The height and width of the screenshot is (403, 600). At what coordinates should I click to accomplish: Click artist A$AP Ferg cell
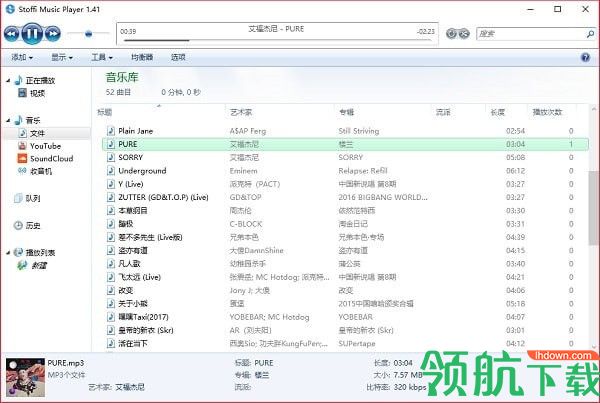click(248, 131)
